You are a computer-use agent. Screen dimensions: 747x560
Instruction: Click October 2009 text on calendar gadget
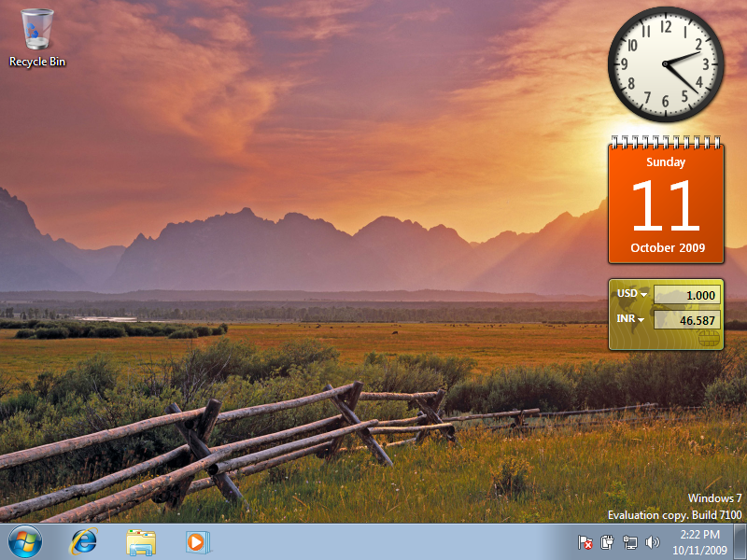(x=666, y=248)
